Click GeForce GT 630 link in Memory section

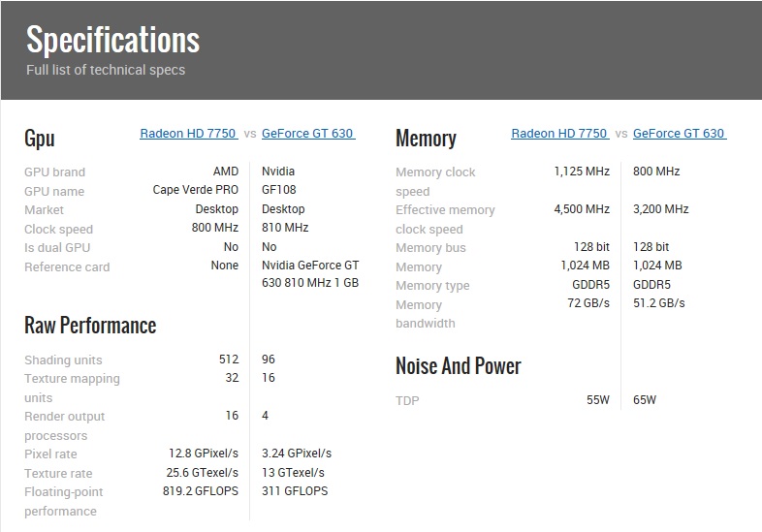coord(679,134)
